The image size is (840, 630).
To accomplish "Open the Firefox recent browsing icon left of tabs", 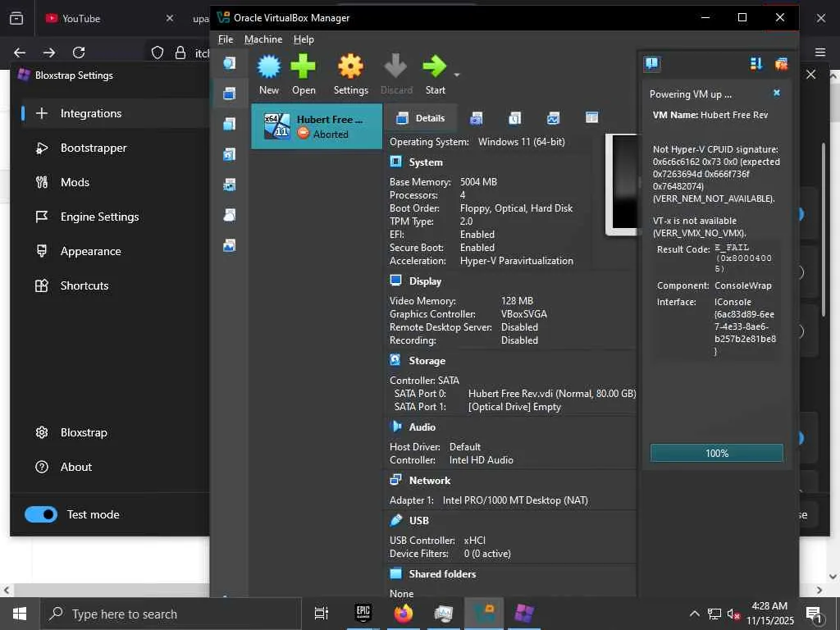I will (x=16, y=18).
